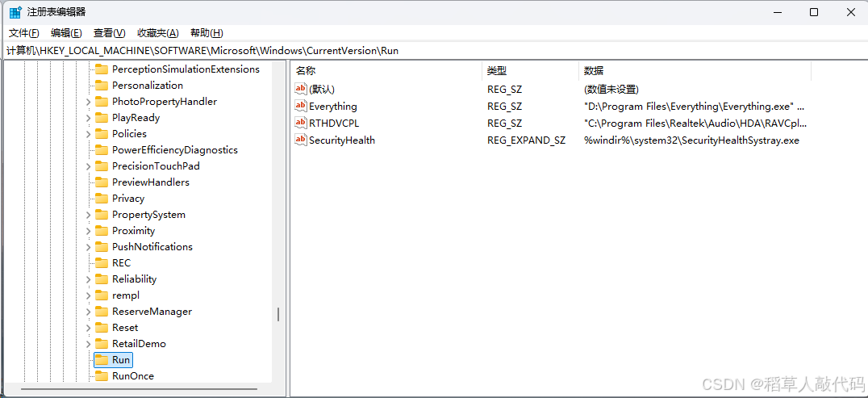
Task: Expand the ReserveManager key
Action: (x=88, y=312)
